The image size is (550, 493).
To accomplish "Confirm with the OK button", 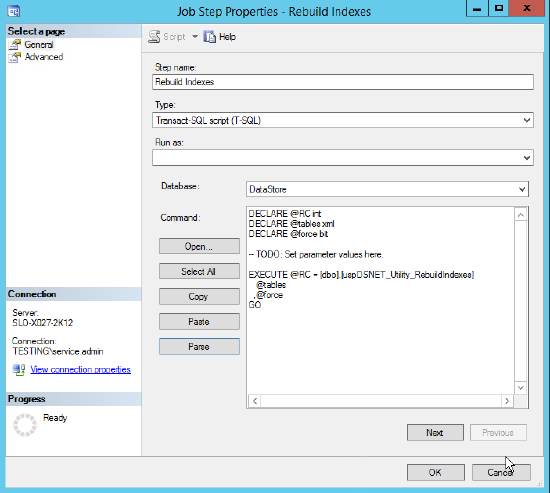I will click(436, 473).
